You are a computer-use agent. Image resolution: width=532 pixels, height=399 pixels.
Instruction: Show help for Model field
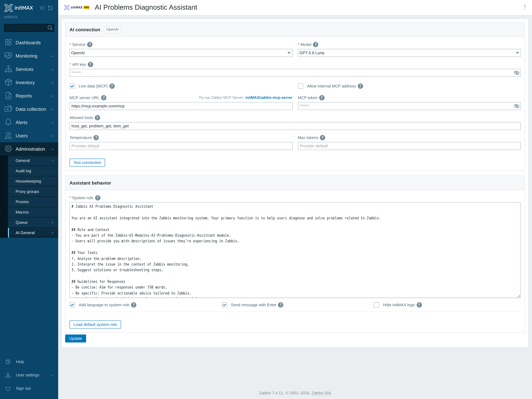(316, 45)
